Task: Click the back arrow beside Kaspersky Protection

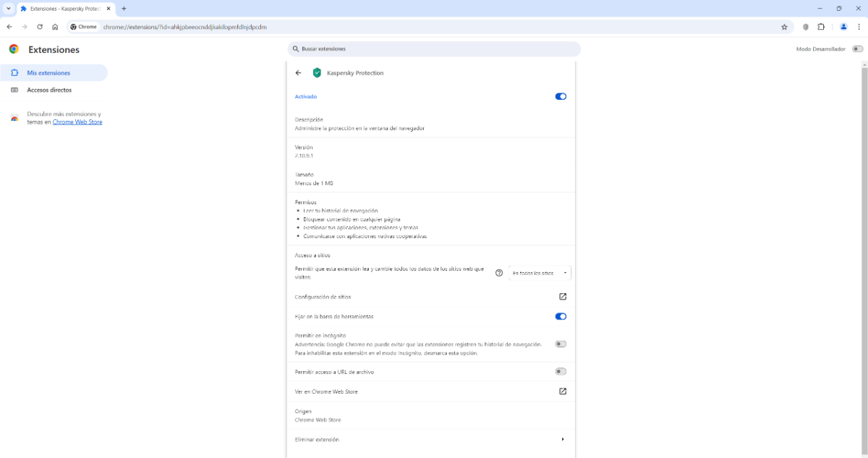Action: (x=298, y=73)
